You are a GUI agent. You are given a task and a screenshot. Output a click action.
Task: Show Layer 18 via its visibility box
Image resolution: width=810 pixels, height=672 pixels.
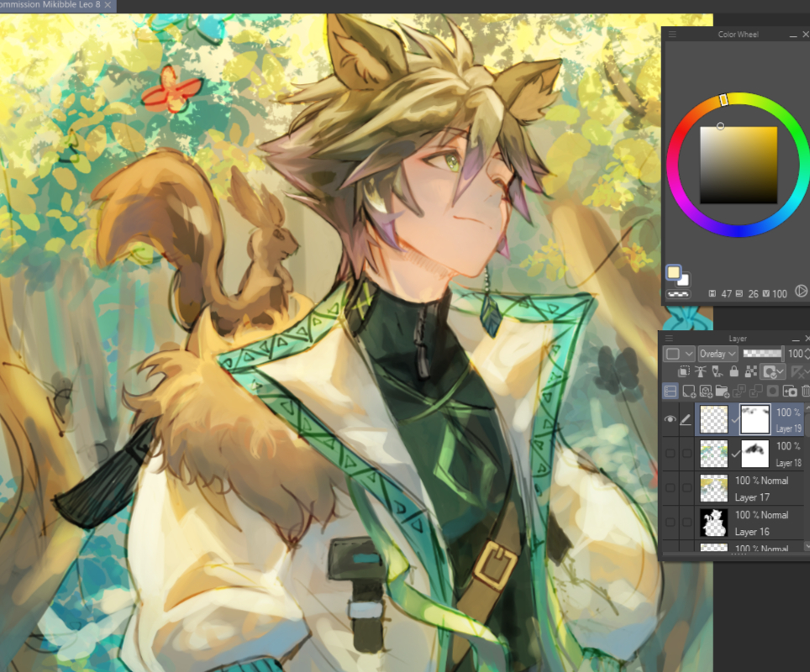tap(671, 454)
